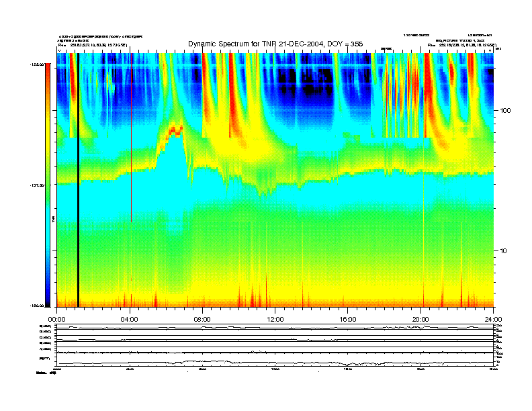Viewport: 532px width, 411px height.
Task: Click the -125.00 color scale top label
Action: [37, 64]
